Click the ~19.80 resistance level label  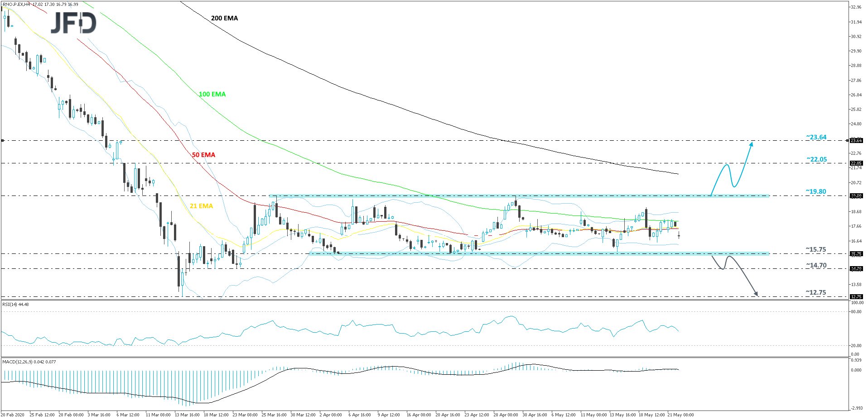815,191
